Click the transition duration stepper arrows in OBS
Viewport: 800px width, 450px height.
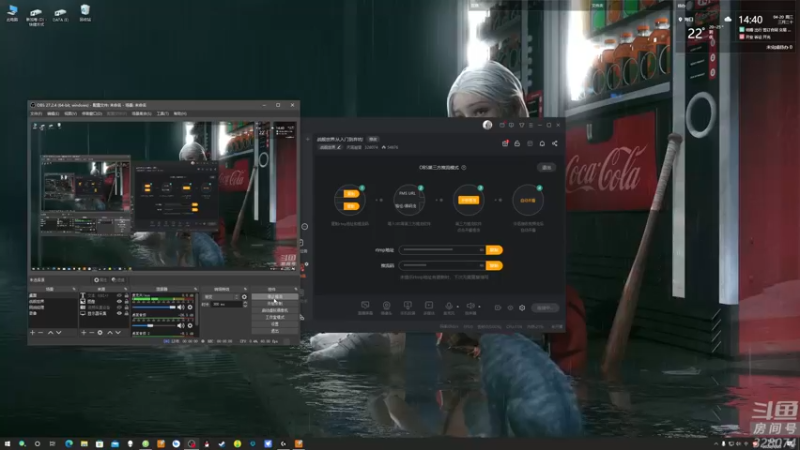coord(245,304)
